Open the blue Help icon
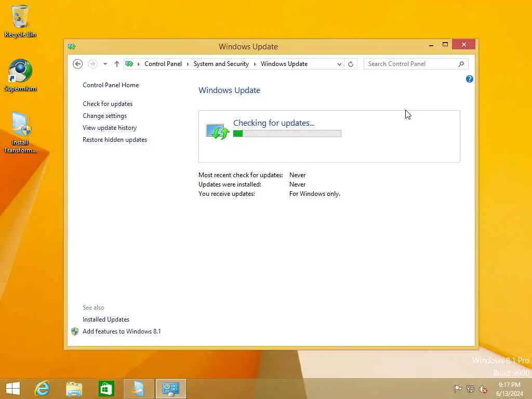Viewport: 532px width, 399px height. [470, 79]
